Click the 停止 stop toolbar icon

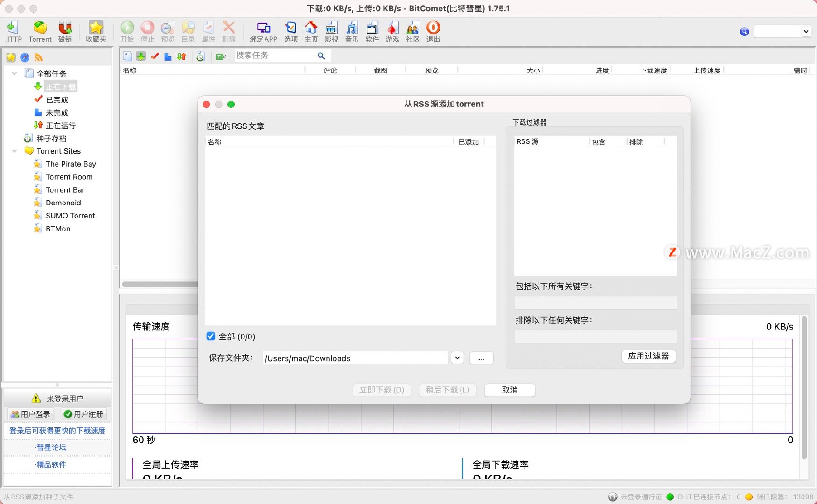click(147, 31)
